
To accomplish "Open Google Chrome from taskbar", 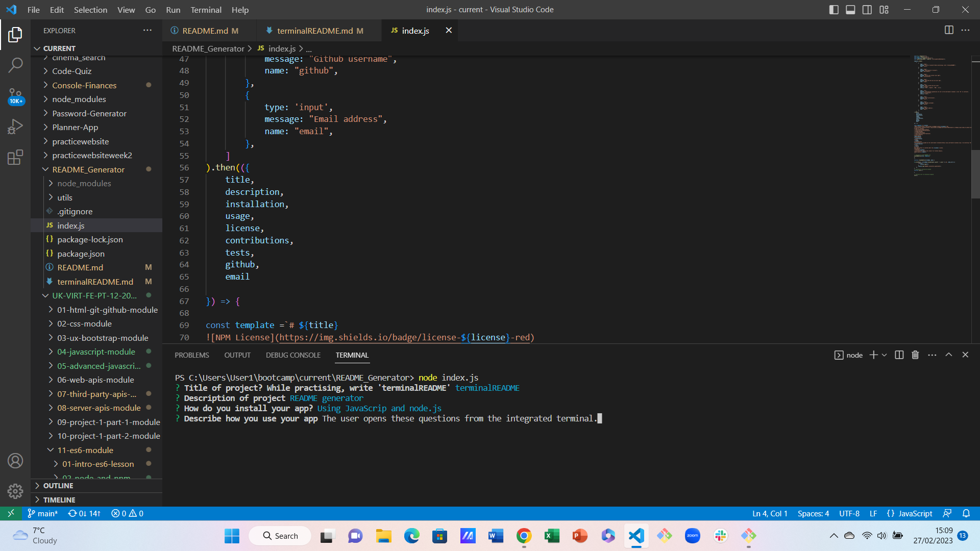I will (x=524, y=536).
